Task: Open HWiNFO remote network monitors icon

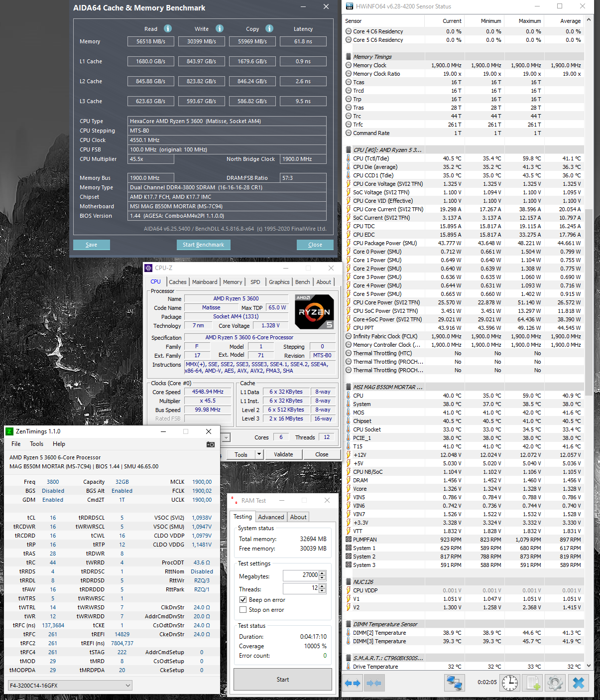Action: click(x=454, y=683)
